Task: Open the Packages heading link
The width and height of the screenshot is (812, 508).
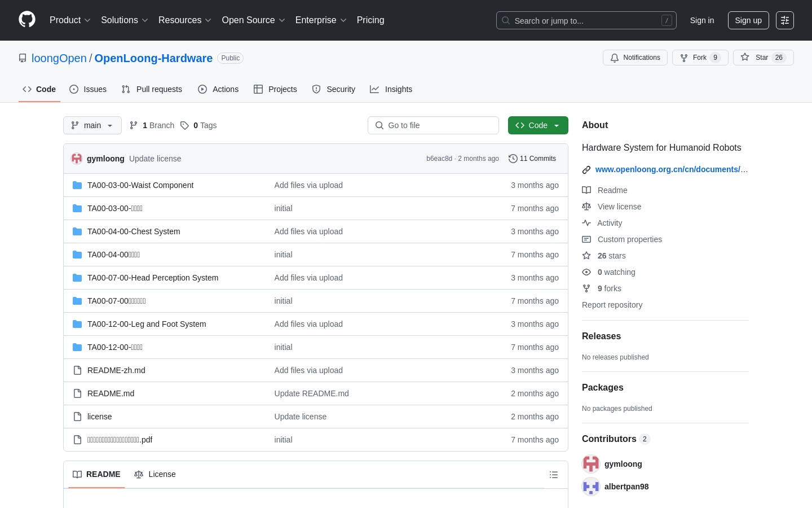Action: [x=602, y=387]
